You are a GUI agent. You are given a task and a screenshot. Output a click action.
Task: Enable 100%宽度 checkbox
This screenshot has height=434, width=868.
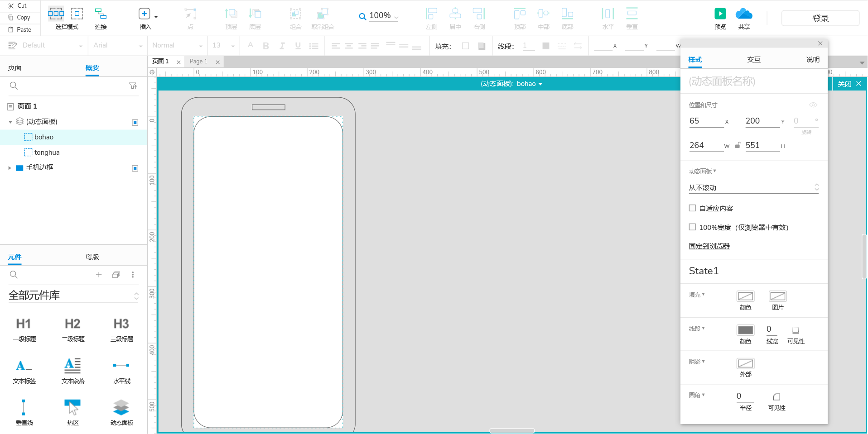(x=692, y=227)
